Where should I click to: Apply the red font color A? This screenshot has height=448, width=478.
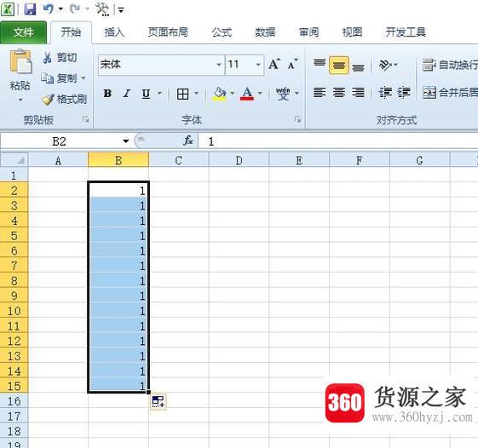click(247, 94)
